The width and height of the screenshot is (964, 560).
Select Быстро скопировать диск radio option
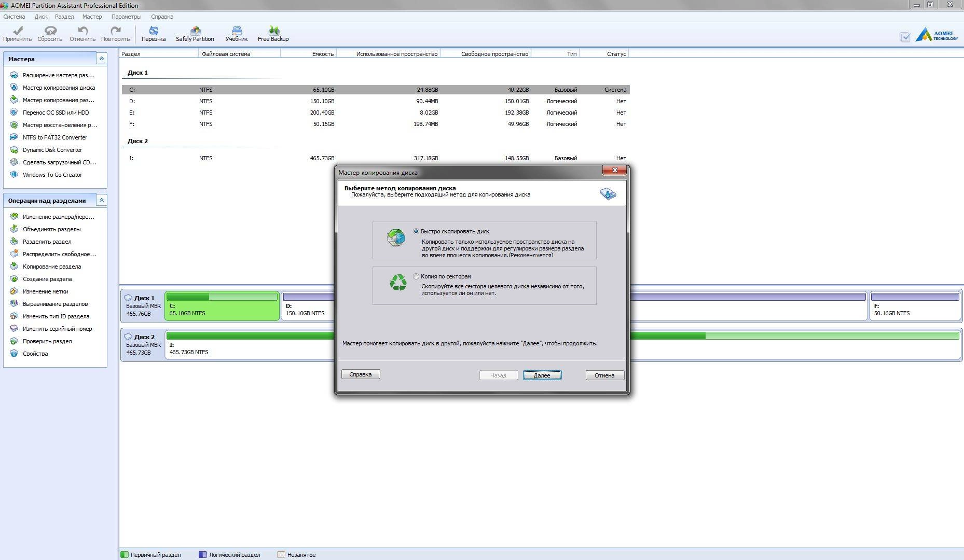pos(416,231)
